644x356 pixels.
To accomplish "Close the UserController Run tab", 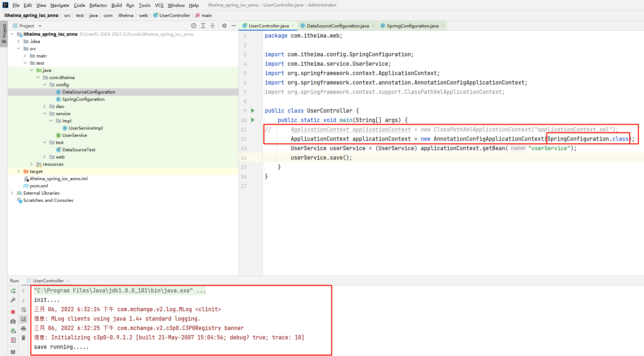I will pos(68,281).
